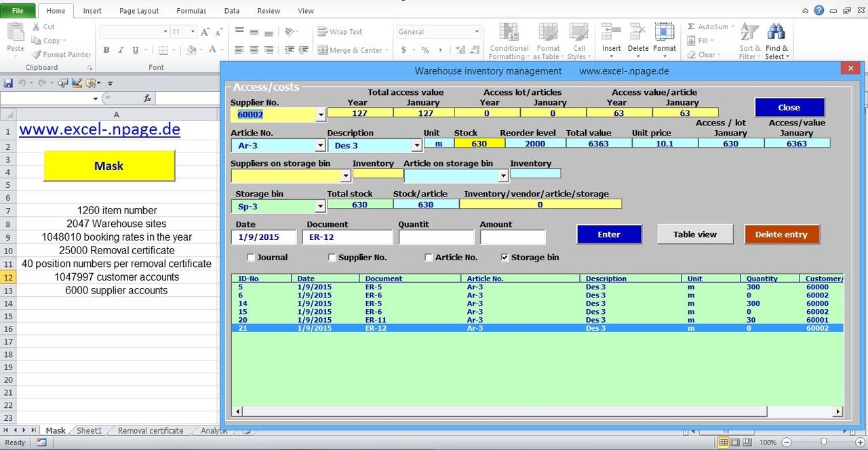The image size is (868, 450).
Task: Select the Removal certificate sheet tab
Action: (151, 430)
